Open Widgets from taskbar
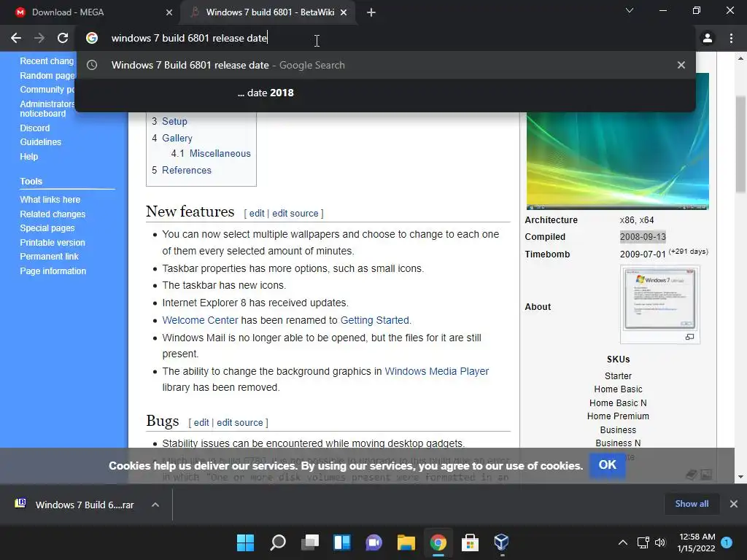 [342, 542]
